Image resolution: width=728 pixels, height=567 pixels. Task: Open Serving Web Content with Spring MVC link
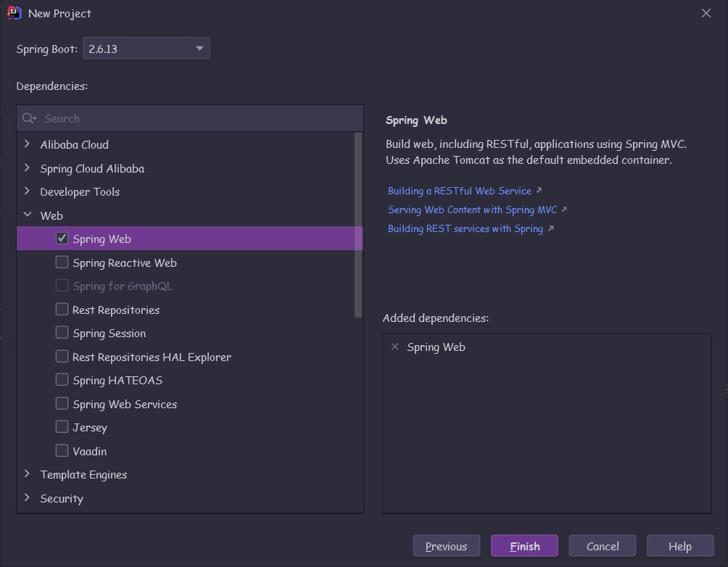tap(473, 210)
